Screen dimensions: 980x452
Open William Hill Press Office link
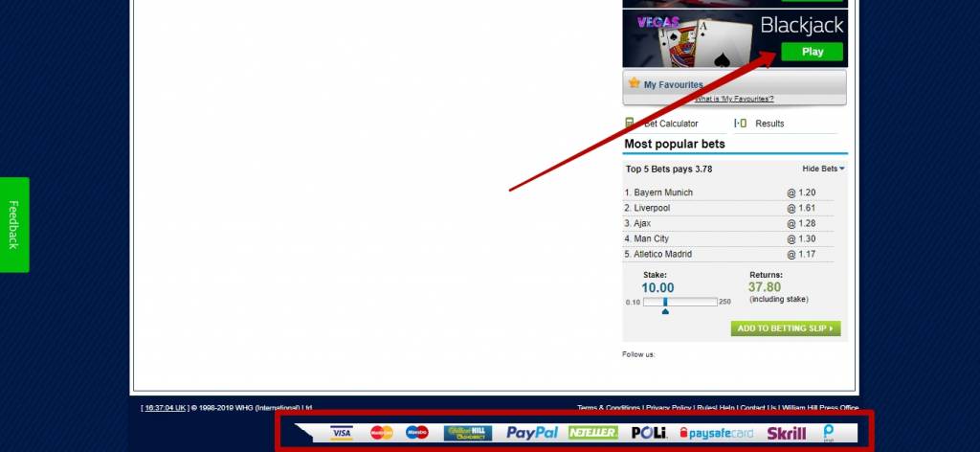tap(820, 408)
